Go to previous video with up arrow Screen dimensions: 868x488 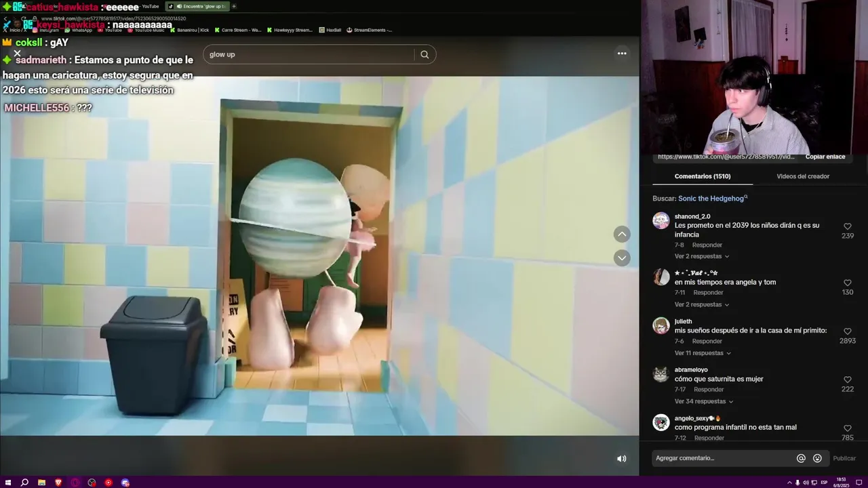coord(622,235)
